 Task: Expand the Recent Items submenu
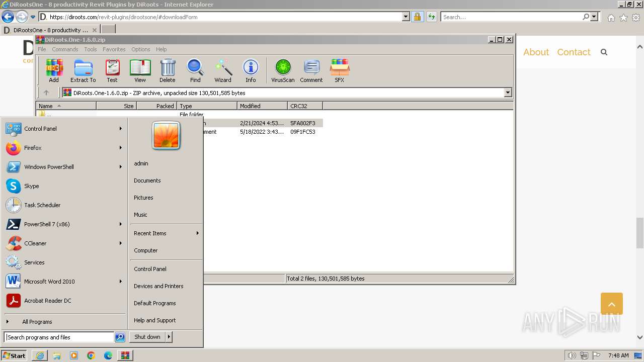click(166, 233)
